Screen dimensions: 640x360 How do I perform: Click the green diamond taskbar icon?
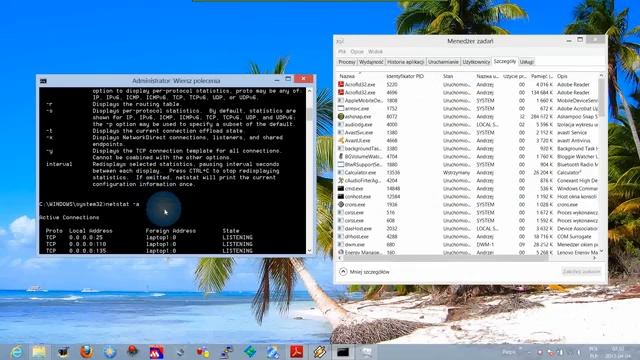[250, 351]
